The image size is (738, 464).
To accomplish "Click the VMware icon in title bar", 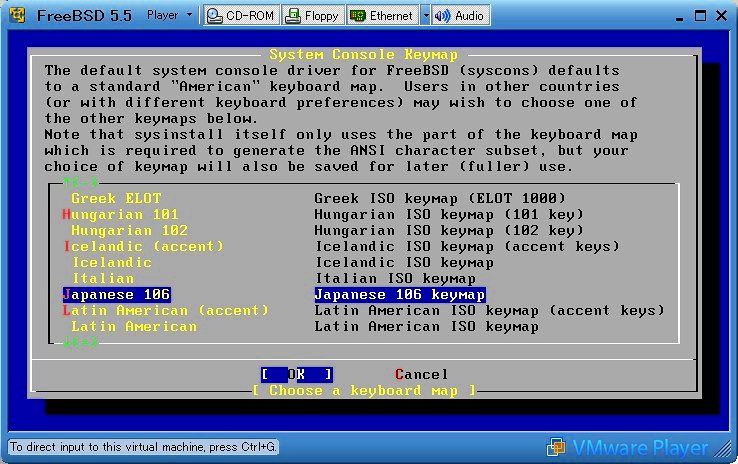I will (x=16, y=15).
